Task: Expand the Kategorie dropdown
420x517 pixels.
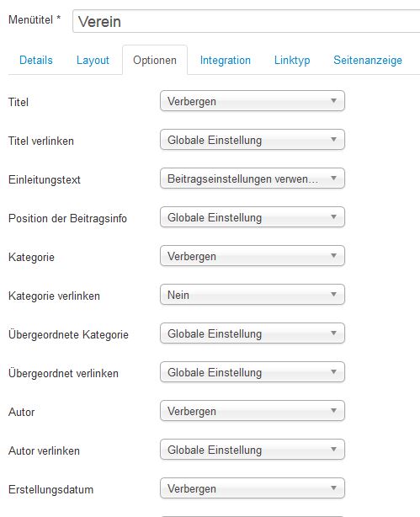Action: coord(253,256)
